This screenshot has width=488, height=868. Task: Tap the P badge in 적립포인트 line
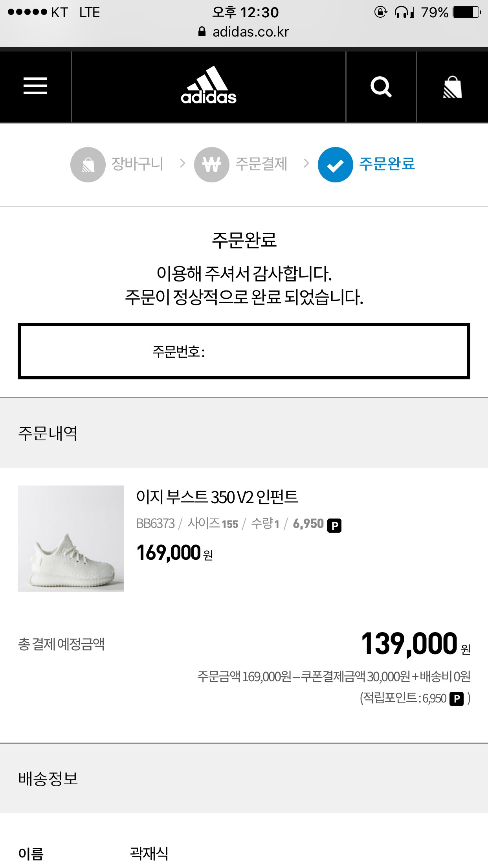pyautogui.click(x=456, y=699)
